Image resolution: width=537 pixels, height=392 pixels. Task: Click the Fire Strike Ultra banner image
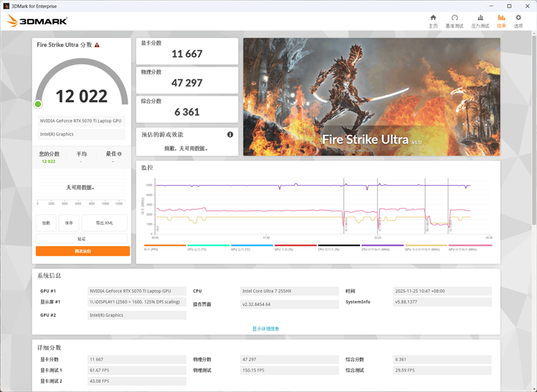tap(371, 96)
